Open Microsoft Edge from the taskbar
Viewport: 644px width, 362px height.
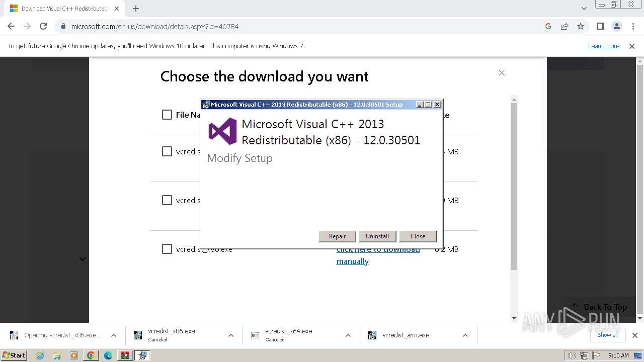tap(108, 355)
